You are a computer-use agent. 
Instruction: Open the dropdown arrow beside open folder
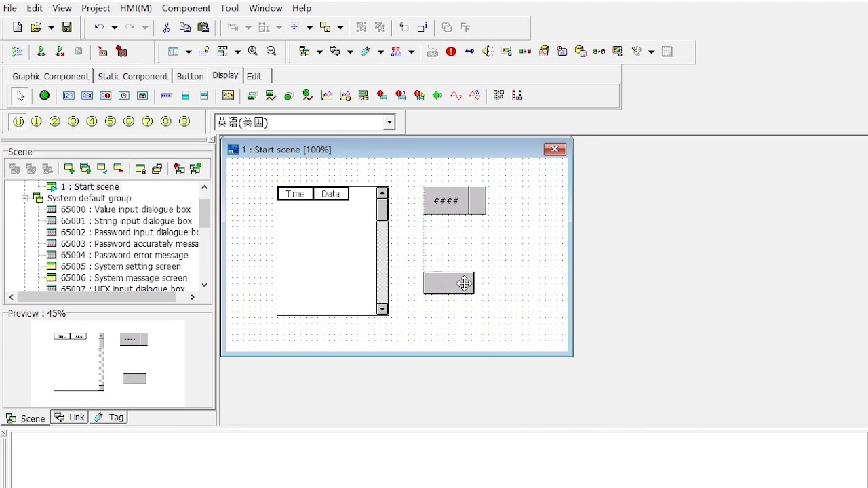pos(50,28)
